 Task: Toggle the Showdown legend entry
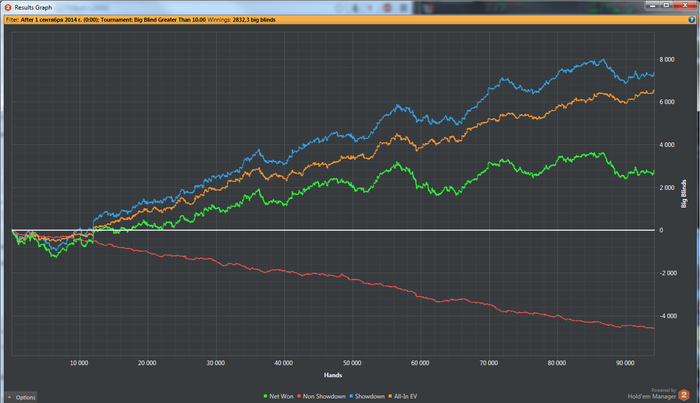(x=367, y=396)
